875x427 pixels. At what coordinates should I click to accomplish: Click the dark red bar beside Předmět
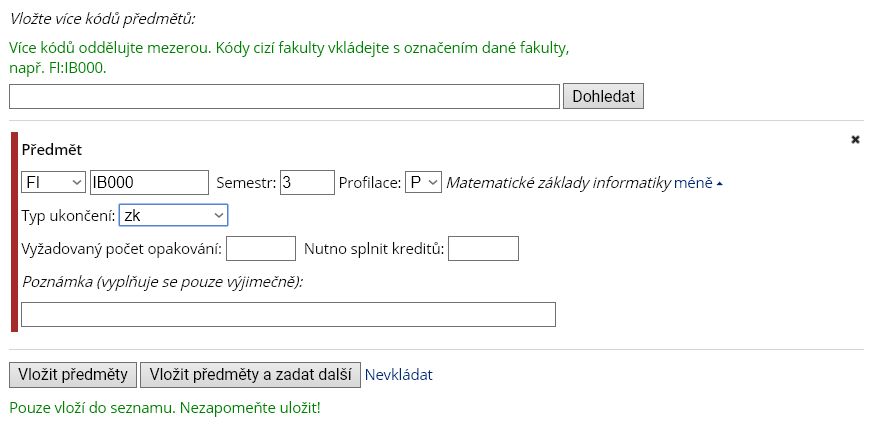click(x=14, y=231)
